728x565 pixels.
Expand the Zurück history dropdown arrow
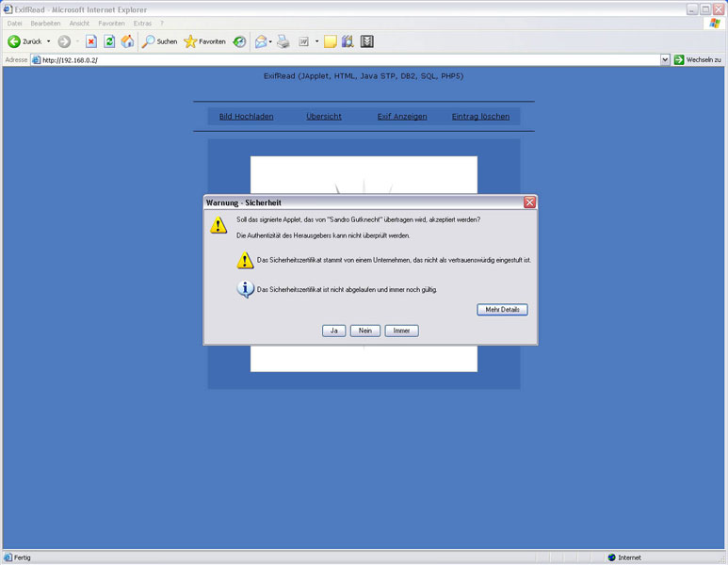[48, 41]
